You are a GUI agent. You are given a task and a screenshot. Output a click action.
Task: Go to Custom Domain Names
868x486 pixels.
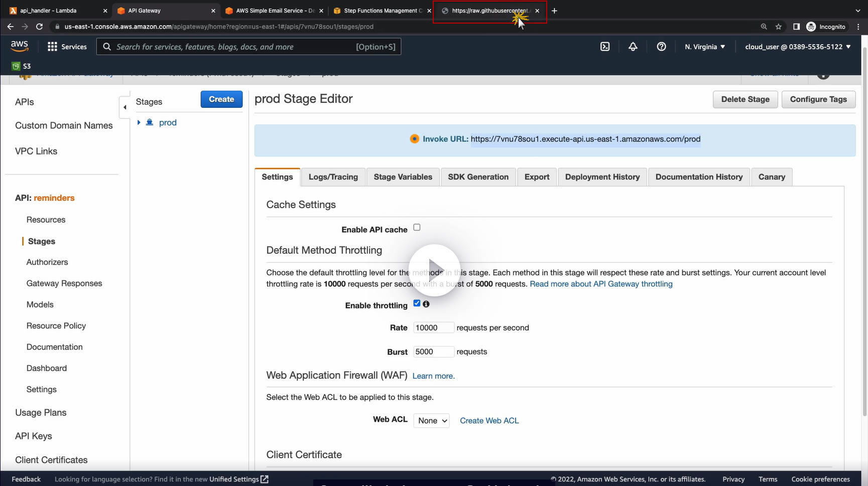click(x=64, y=125)
